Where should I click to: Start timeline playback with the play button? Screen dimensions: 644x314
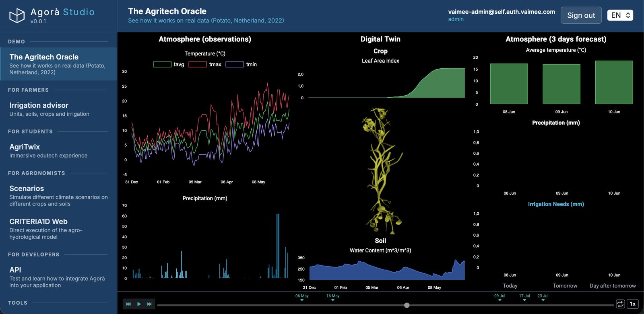[139, 304]
